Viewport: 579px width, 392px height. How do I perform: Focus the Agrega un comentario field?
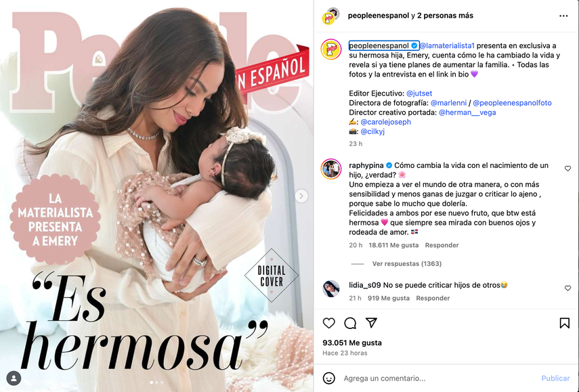point(439,378)
